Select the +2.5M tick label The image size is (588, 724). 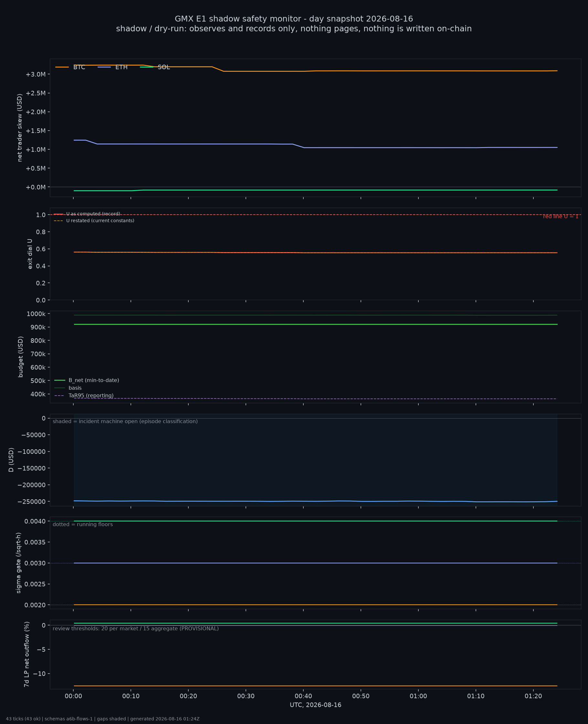click(x=36, y=93)
